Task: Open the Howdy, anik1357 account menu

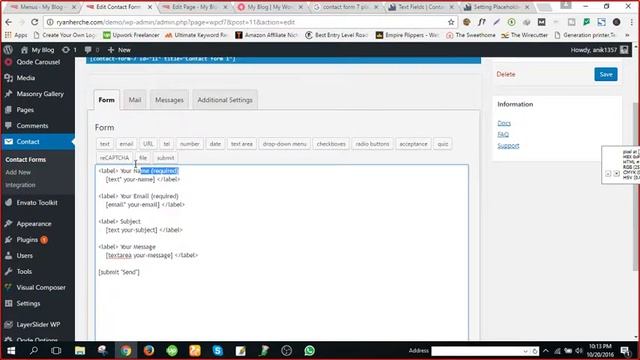Action: pyautogui.click(x=599, y=50)
